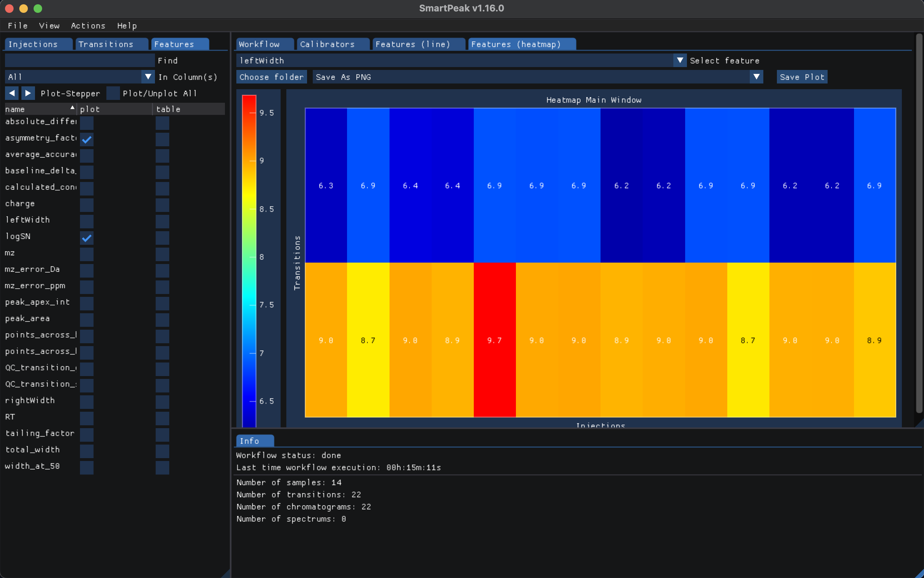Viewport: 924px width, 578px height.
Task: Click the Number of samples: 14 line
Action: pos(289,482)
